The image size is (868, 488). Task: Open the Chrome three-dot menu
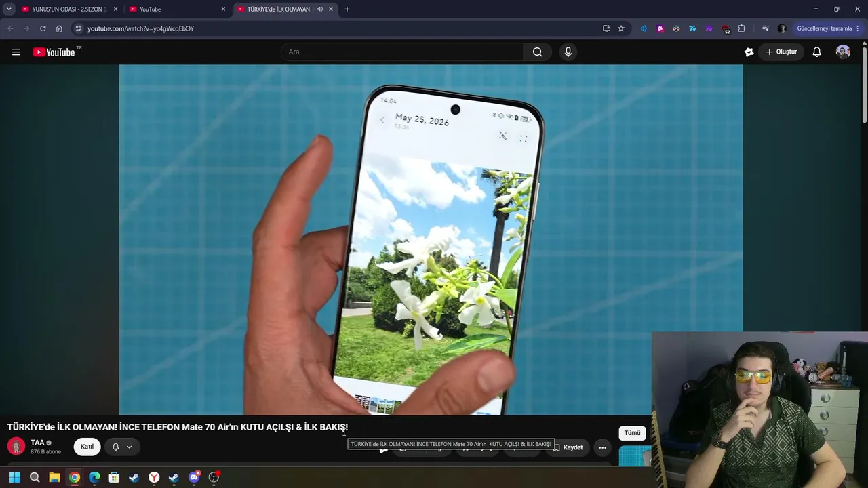(858, 28)
